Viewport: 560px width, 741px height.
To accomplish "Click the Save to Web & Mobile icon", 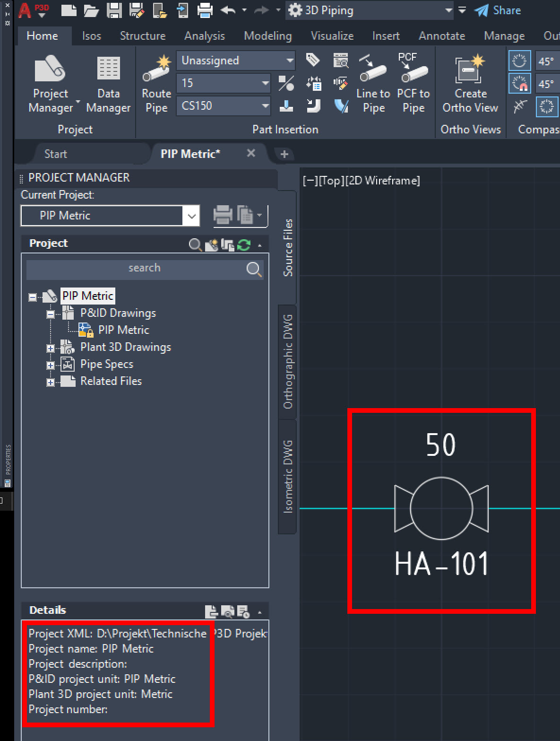I will coord(182,10).
